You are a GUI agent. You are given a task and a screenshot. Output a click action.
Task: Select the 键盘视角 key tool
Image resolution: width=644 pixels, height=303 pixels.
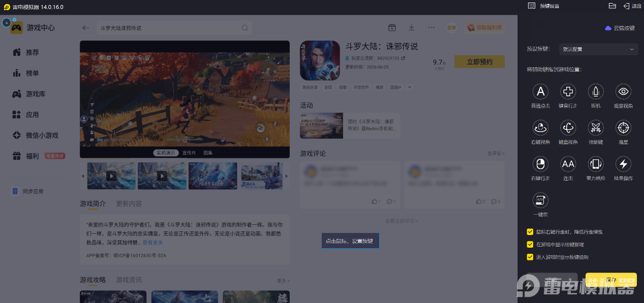coord(568,127)
